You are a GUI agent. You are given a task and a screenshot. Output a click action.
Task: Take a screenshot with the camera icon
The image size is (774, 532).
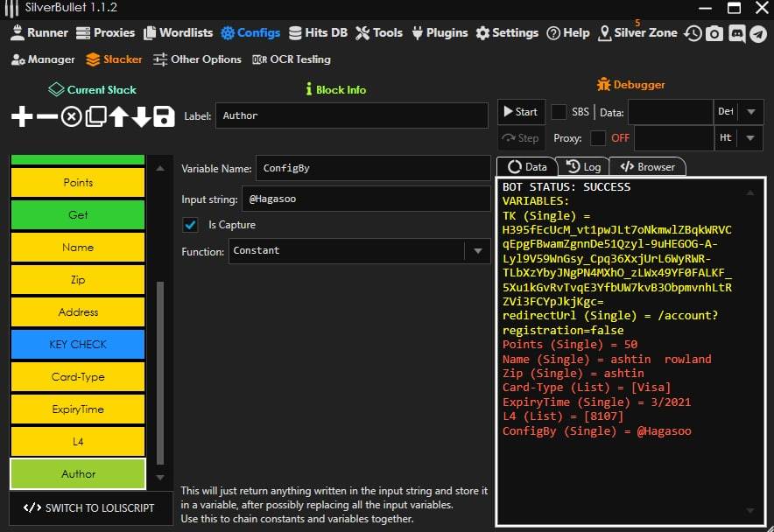(x=714, y=33)
